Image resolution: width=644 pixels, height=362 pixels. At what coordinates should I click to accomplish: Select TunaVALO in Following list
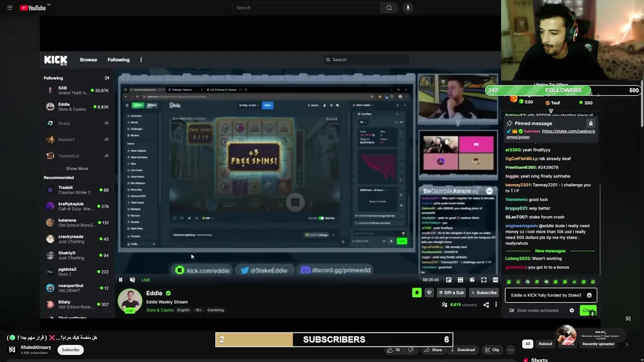coord(76,156)
